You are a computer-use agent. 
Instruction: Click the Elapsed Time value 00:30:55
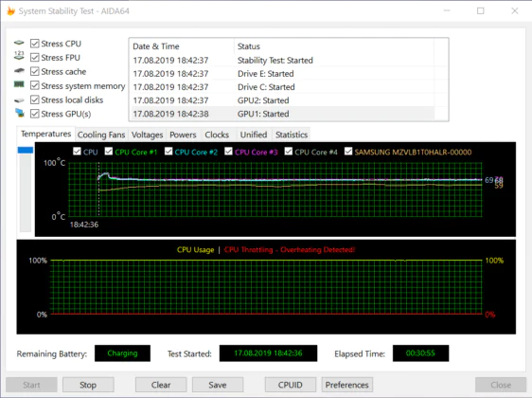tap(420, 353)
